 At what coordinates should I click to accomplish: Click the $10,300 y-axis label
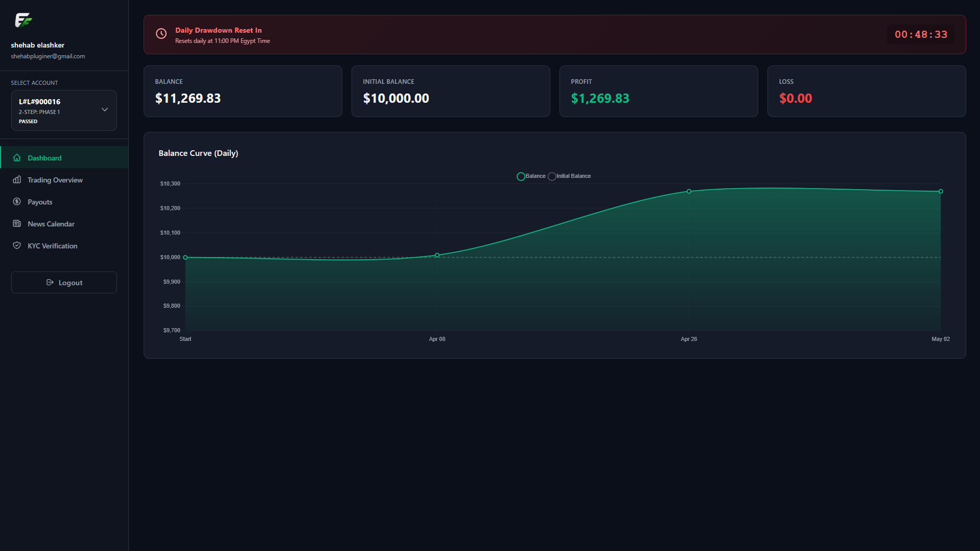[170, 183]
